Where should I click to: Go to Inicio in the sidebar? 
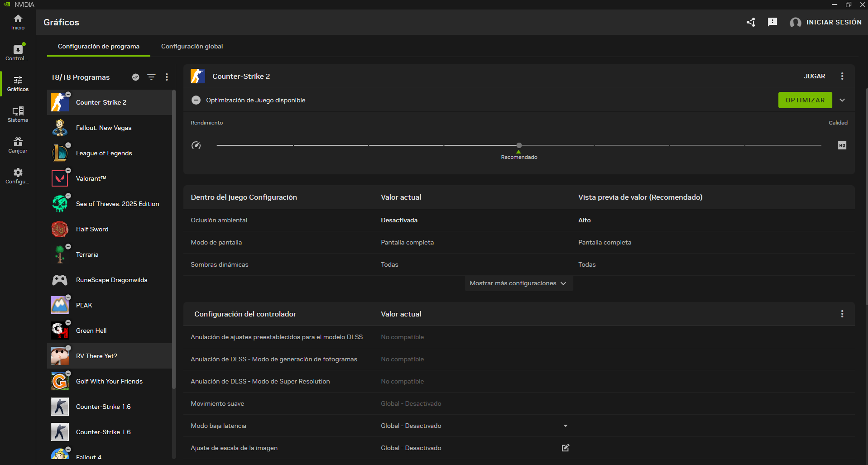coord(18,22)
